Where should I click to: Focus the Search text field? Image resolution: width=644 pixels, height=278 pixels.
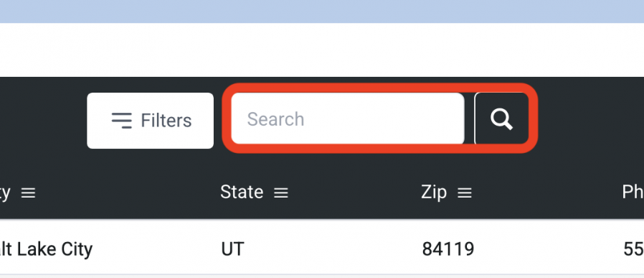(348, 119)
